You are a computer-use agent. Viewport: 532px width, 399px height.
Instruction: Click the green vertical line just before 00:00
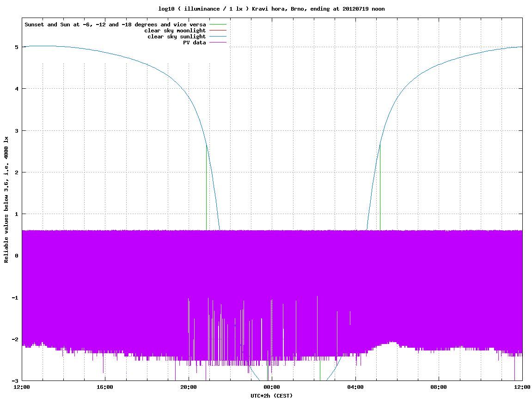coord(267,371)
